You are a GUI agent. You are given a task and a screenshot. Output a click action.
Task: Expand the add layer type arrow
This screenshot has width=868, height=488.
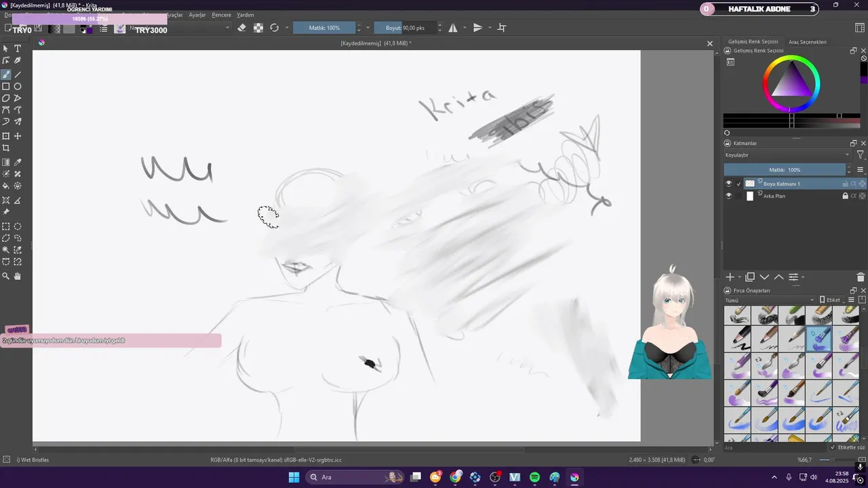739,277
